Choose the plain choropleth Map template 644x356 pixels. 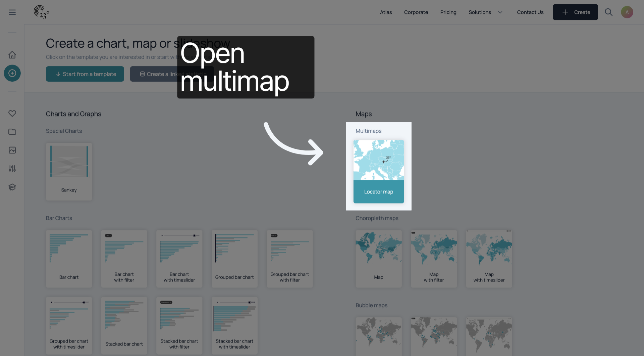click(x=379, y=259)
